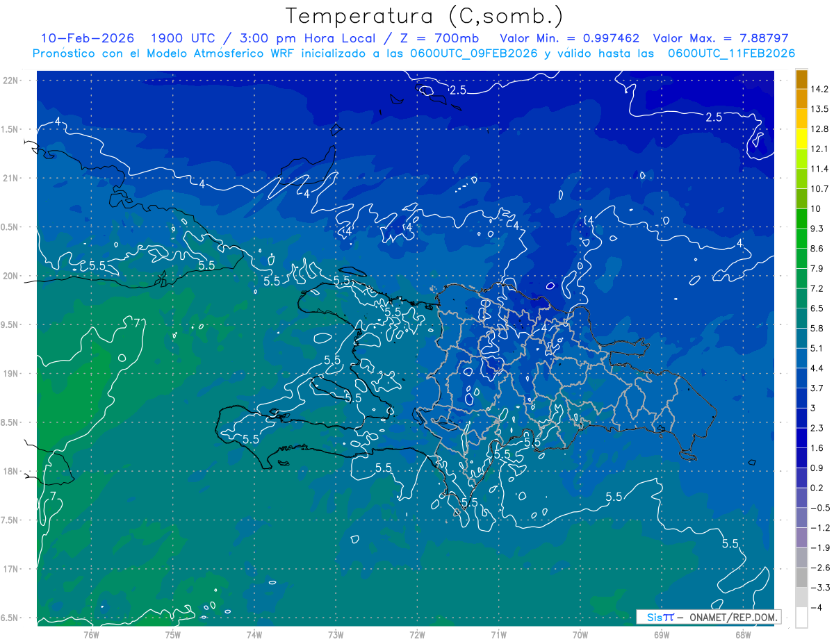Click the 'Valor Max. = 7.88797' readout
The image size is (834, 644).
coord(722,38)
